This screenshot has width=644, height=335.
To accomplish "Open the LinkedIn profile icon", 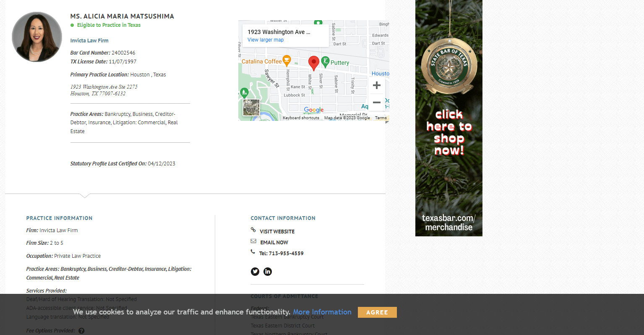I will click(268, 272).
